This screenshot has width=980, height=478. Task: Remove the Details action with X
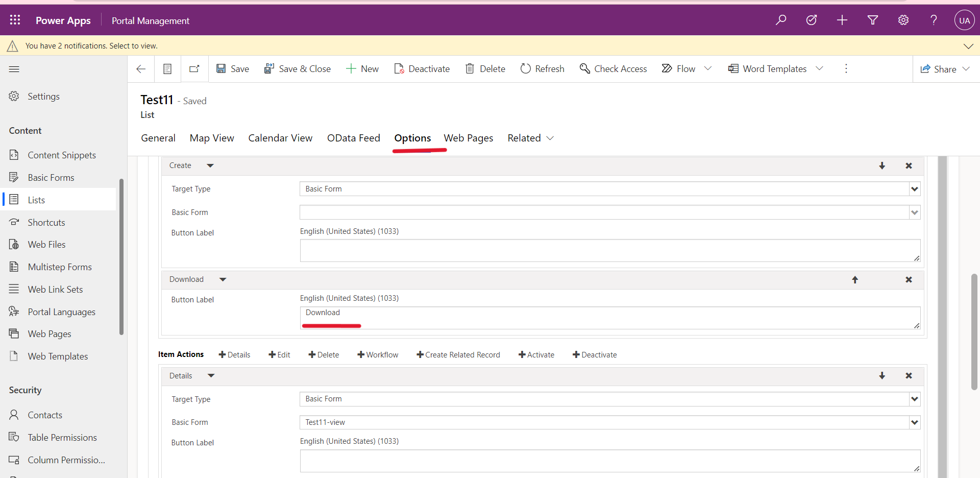[909, 376]
